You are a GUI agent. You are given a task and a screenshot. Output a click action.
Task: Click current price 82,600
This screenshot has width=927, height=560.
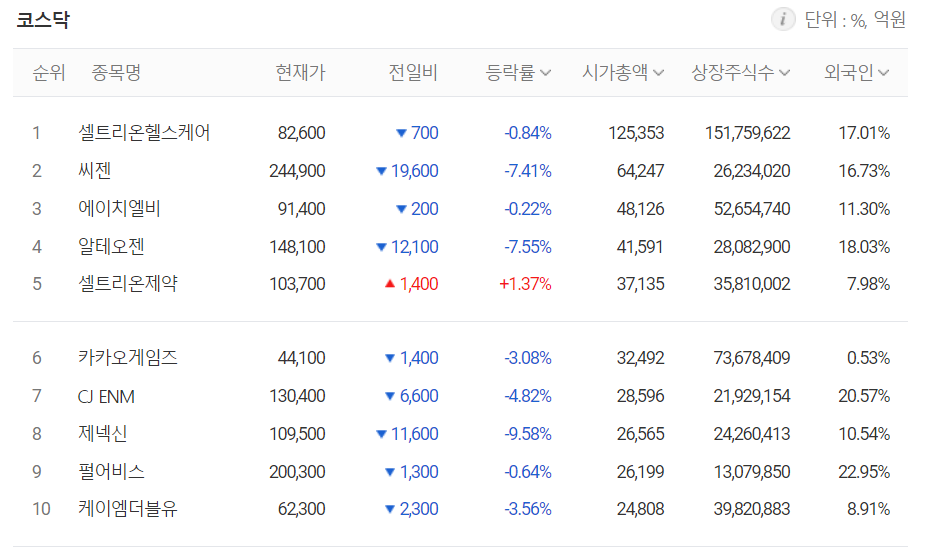(302, 133)
